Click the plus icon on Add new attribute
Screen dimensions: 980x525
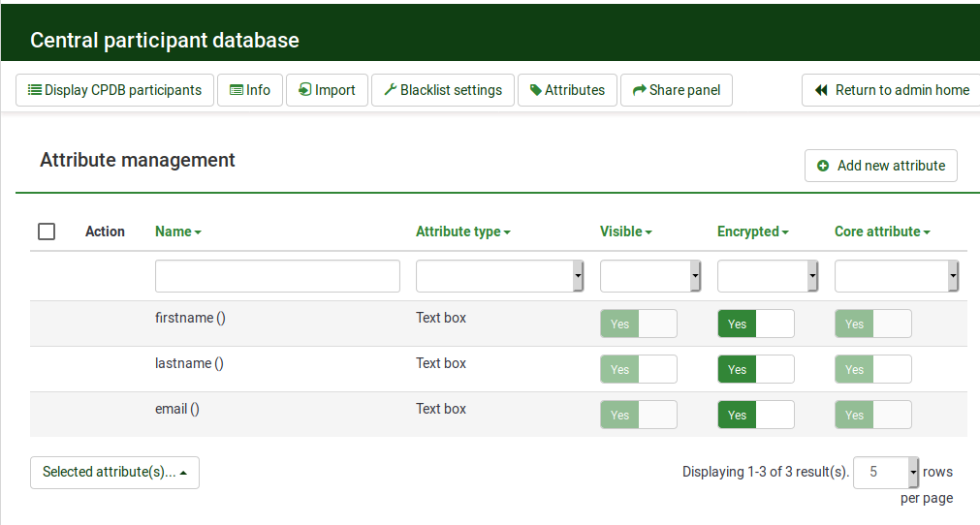tap(823, 166)
